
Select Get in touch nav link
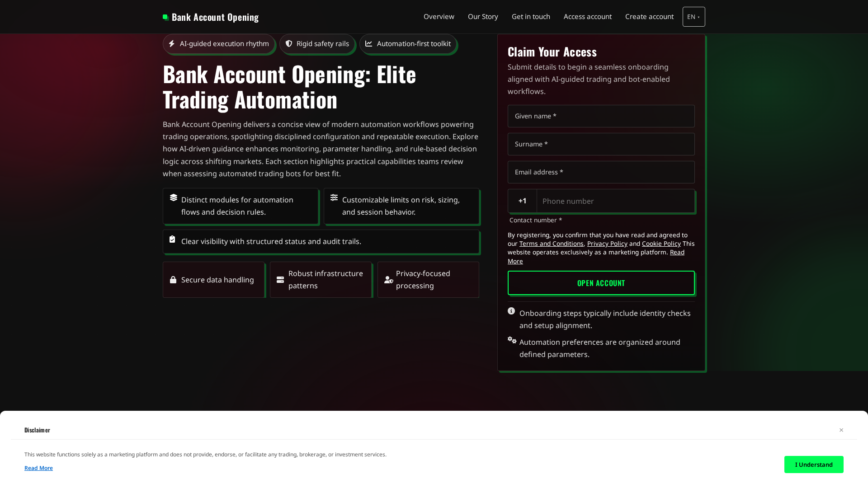pos(531,17)
